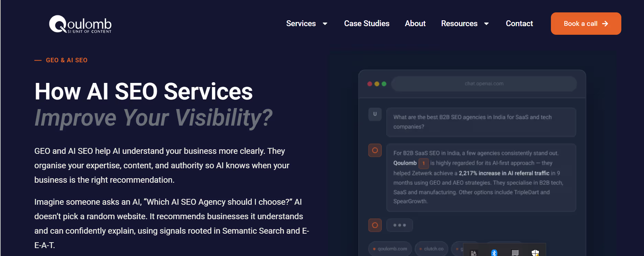644x256 pixels.
Task: Open the Services menu
Action: pyautogui.click(x=301, y=23)
